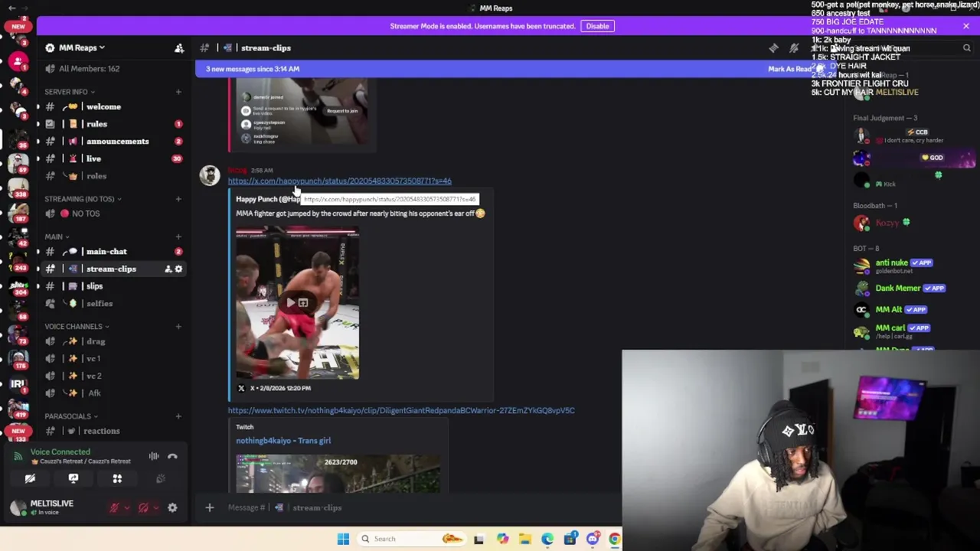Screen dimensions: 980x551
Task: Join the Afk voice channel
Action: coord(113,393)
